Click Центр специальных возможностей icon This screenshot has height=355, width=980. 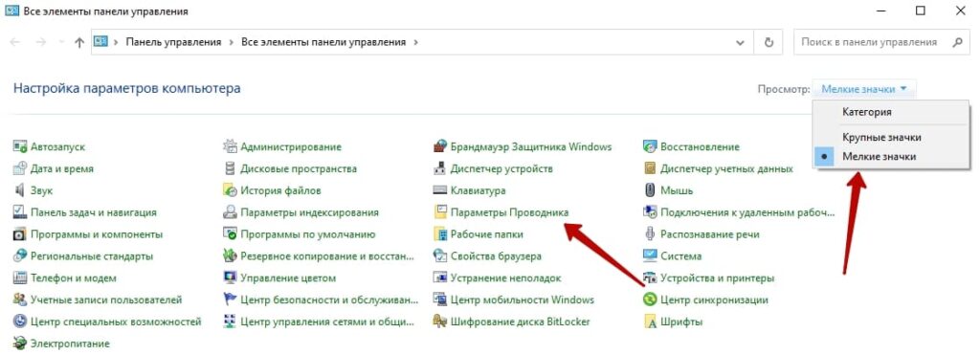[x=20, y=322]
